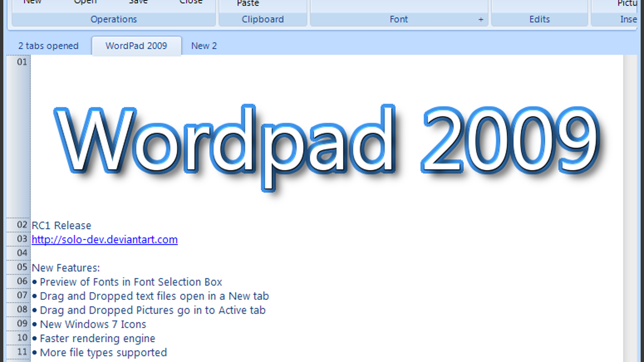Click line number 05 in the gutter
The height and width of the screenshot is (362, 644).
tap(22, 267)
